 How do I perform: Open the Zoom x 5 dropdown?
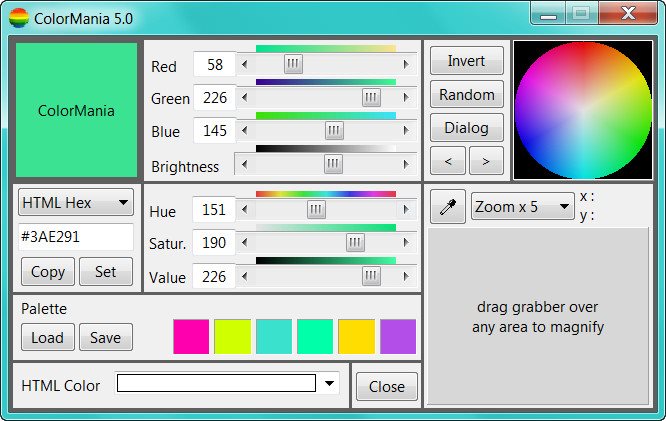coord(523,207)
